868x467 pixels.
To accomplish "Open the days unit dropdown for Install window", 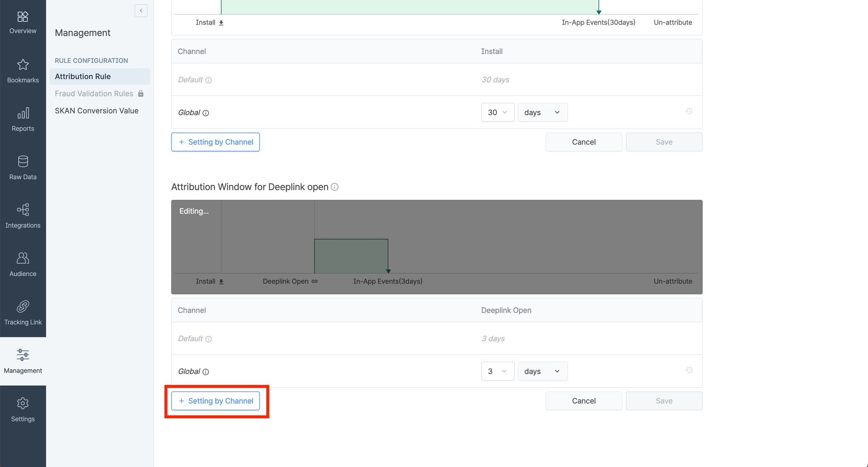I will coord(542,112).
